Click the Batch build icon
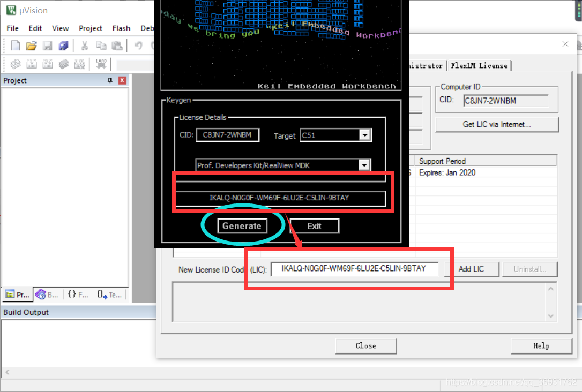This screenshot has width=582, height=392. pos(64,64)
